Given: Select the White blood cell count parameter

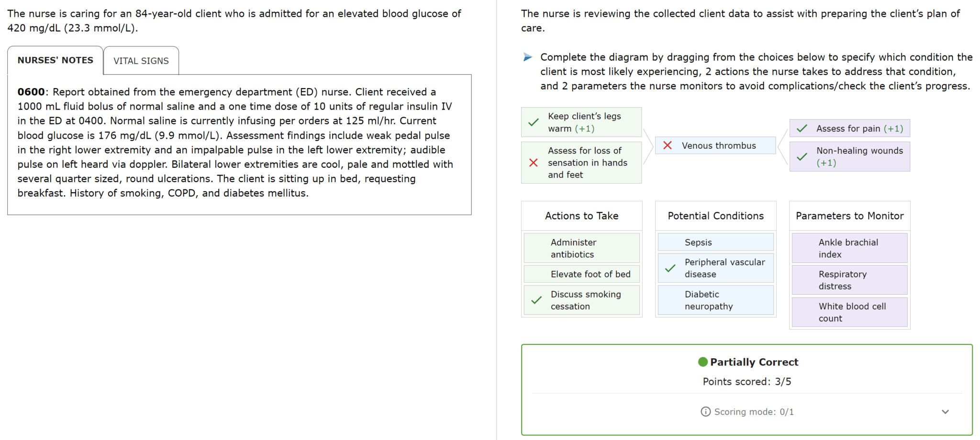Looking at the screenshot, I should pos(849,312).
